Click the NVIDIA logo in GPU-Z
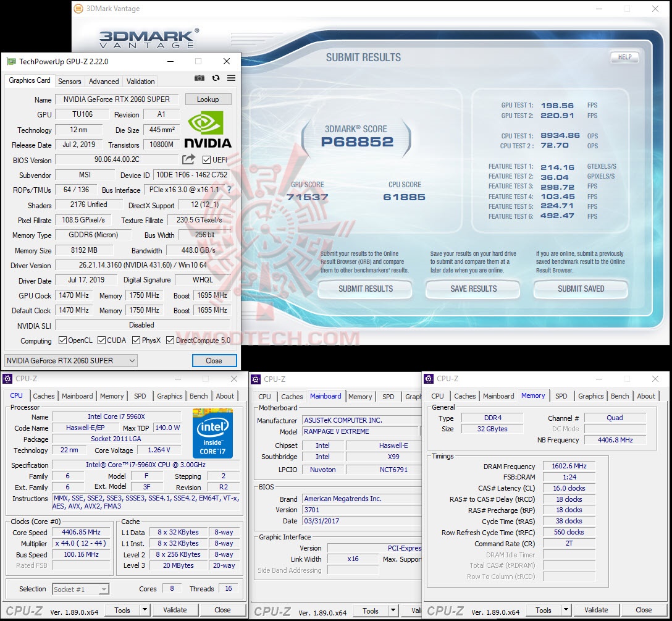672x621 pixels. pyautogui.click(x=208, y=129)
